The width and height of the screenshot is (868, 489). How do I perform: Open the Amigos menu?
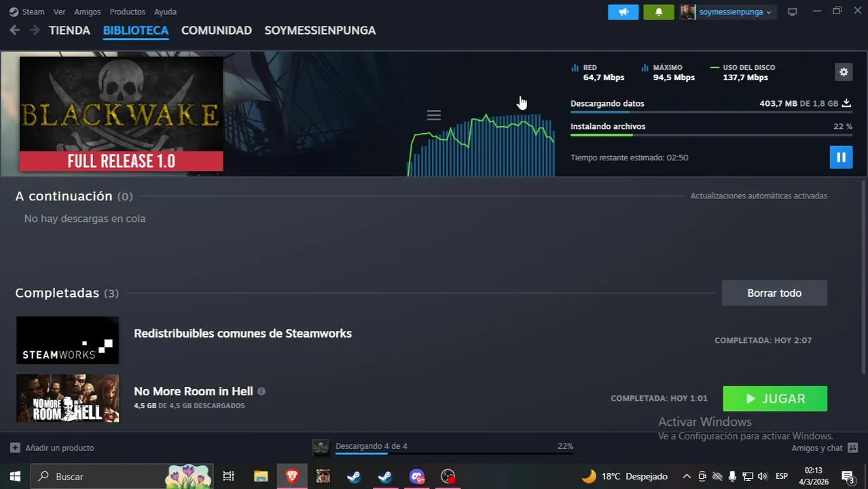(x=87, y=12)
